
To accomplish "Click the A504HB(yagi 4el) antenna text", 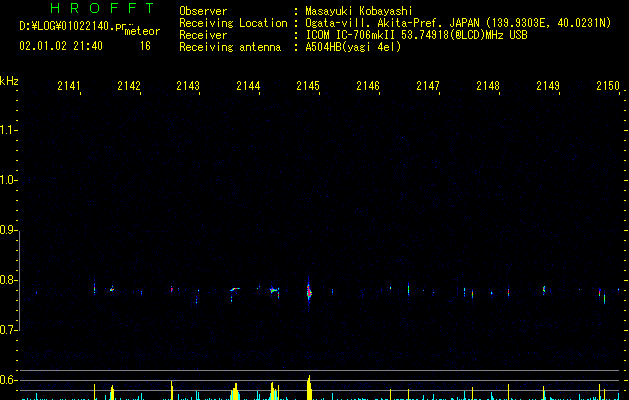I will 353,47.
